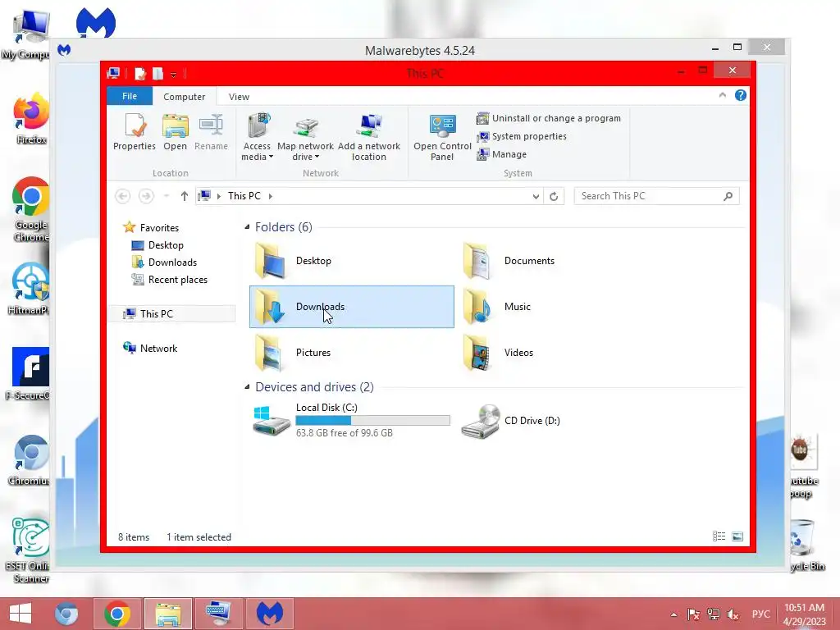Click the File Explorer taskbar button
The height and width of the screenshot is (630, 840).
167,614
